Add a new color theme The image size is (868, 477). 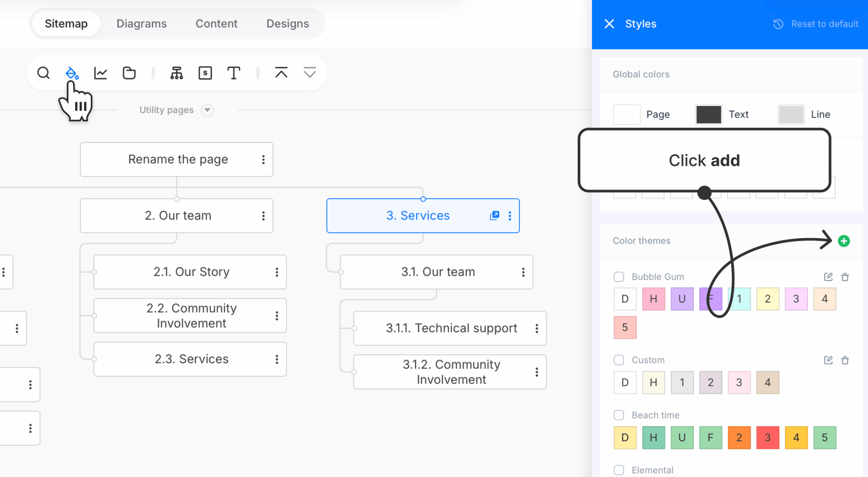pos(844,241)
